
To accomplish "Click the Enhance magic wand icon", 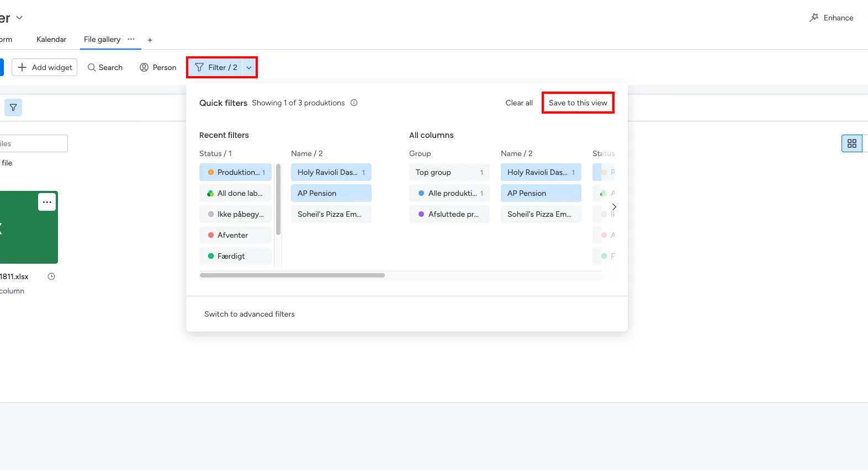I will pyautogui.click(x=814, y=18).
